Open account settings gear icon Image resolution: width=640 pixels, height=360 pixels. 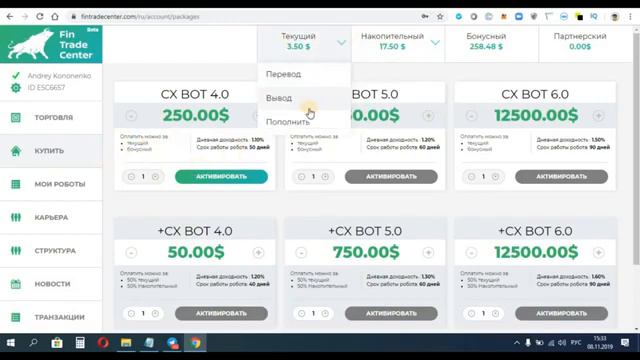point(16,88)
